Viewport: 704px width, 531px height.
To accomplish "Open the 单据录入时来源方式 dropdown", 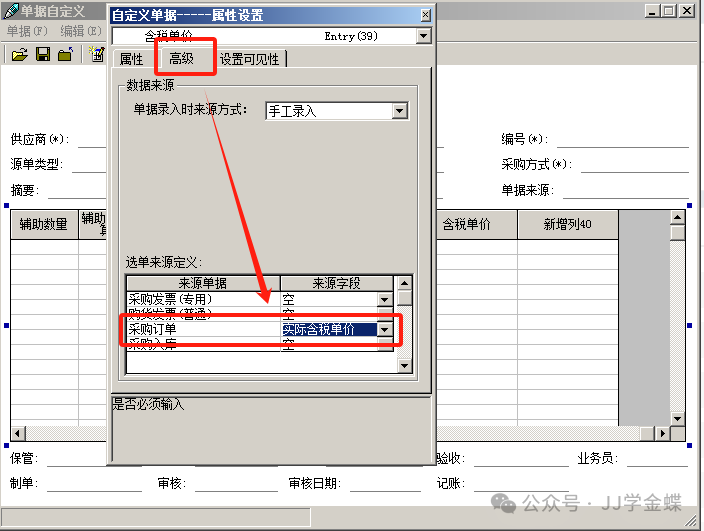I will 400,111.
